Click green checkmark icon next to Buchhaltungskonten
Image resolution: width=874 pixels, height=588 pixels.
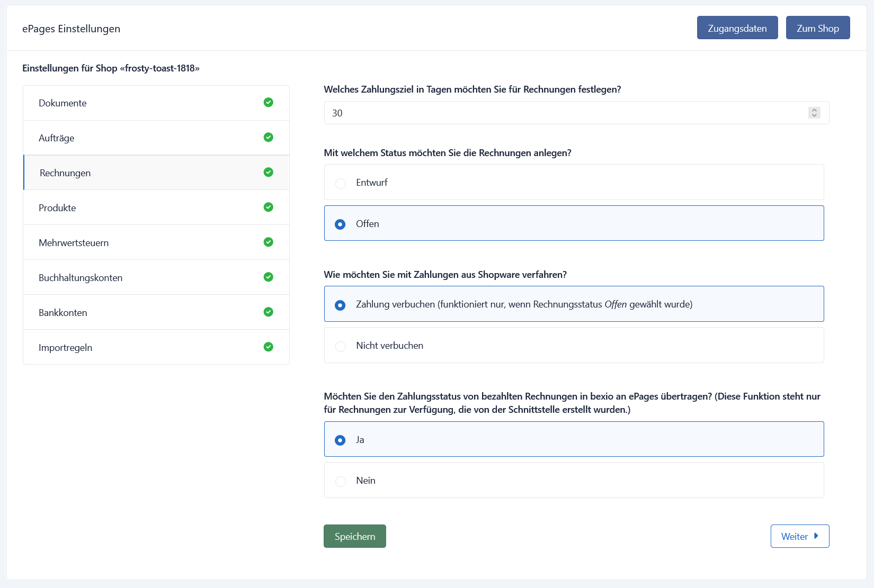click(x=269, y=277)
